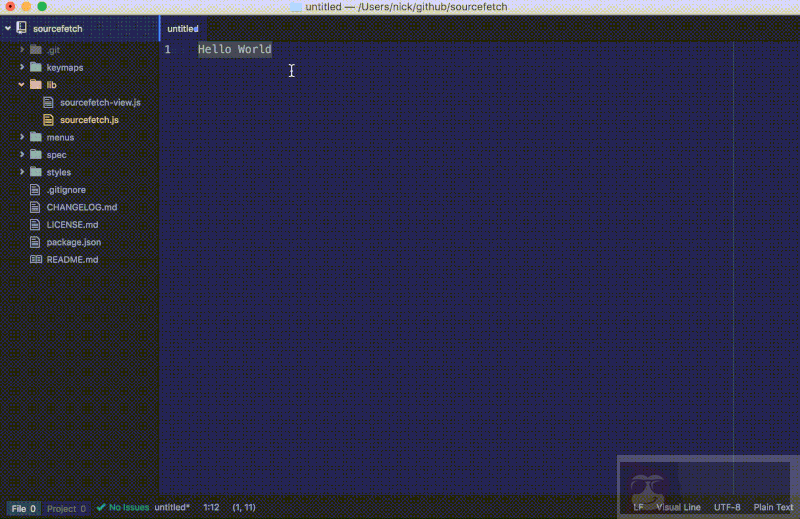The image size is (800, 519).
Task: Click the styles folder icon
Action: (x=36, y=172)
